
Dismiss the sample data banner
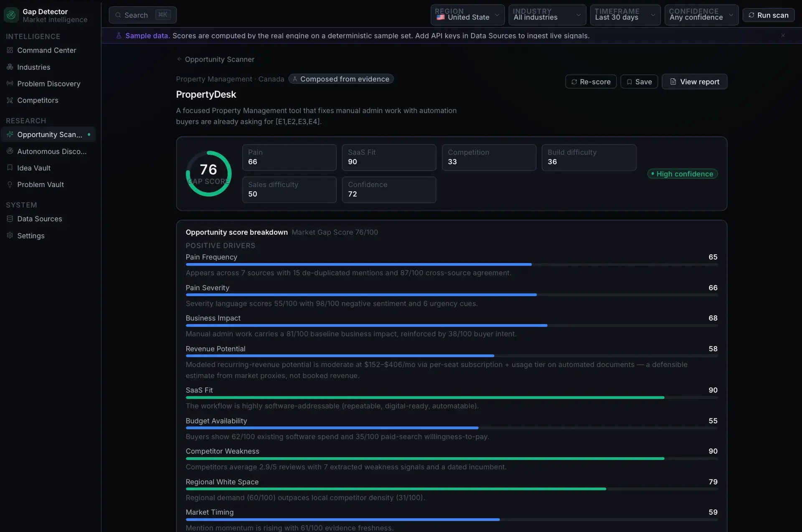[783, 35]
